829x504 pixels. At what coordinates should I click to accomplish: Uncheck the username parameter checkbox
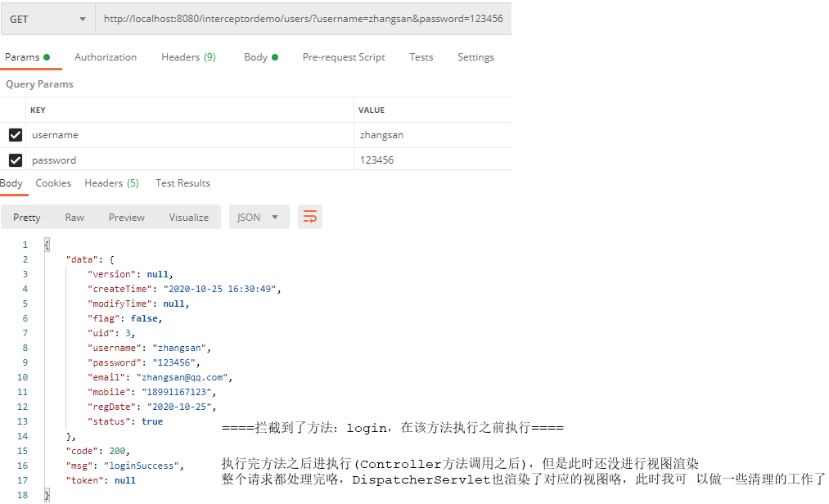click(x=15, y=135)
